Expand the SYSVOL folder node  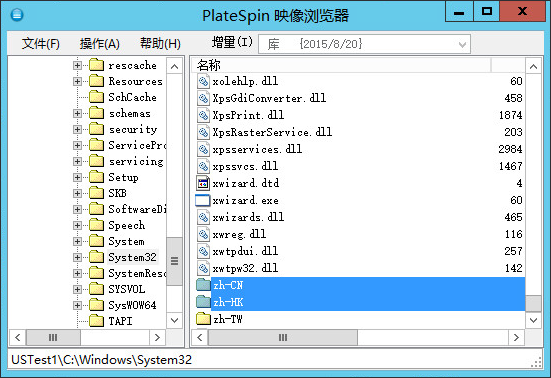tap(77, 289)
